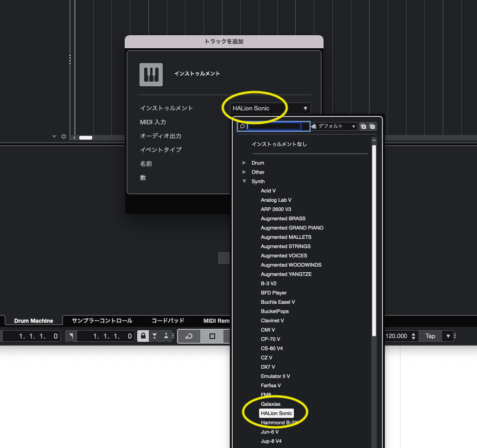This screenshot has width=477, height=448.
Task: Click the Tap tempo button
Action: coord(430,336)
